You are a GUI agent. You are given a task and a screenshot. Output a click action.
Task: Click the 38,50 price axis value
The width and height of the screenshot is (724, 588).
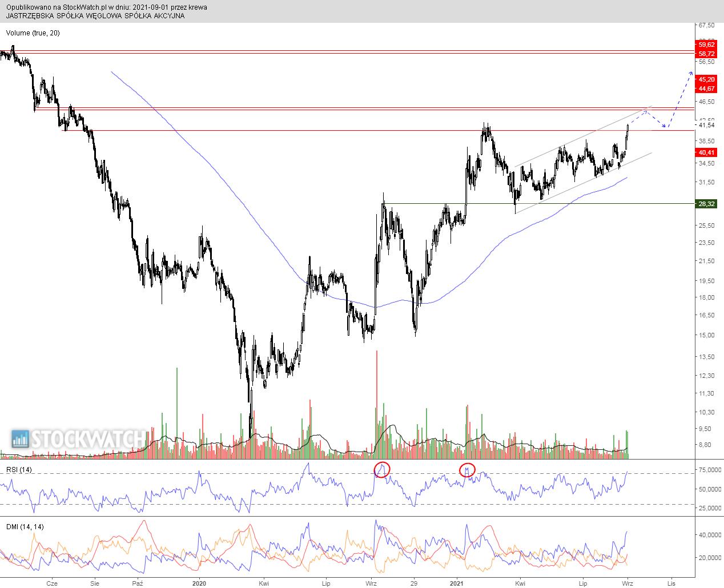[706, 140]
